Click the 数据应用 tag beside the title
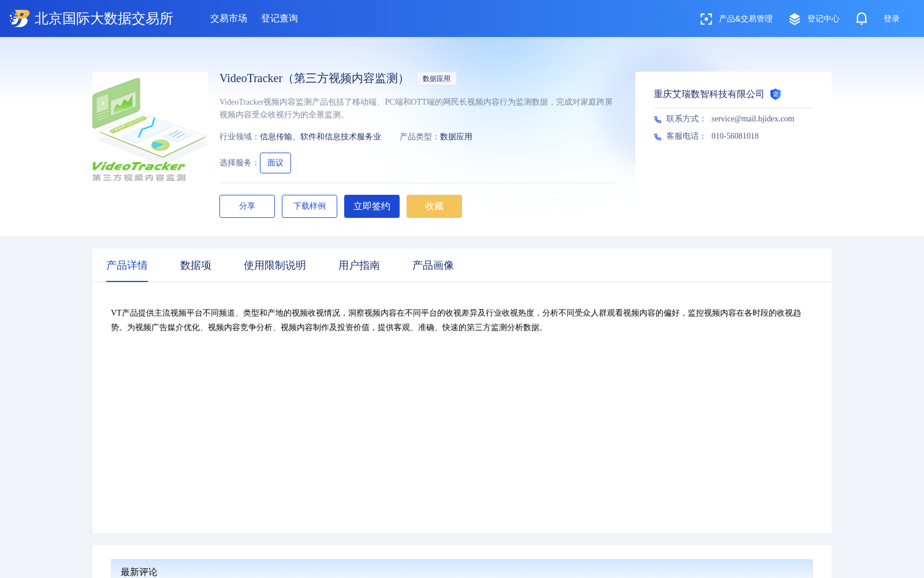The image size is (924, 578). (437, 79)
